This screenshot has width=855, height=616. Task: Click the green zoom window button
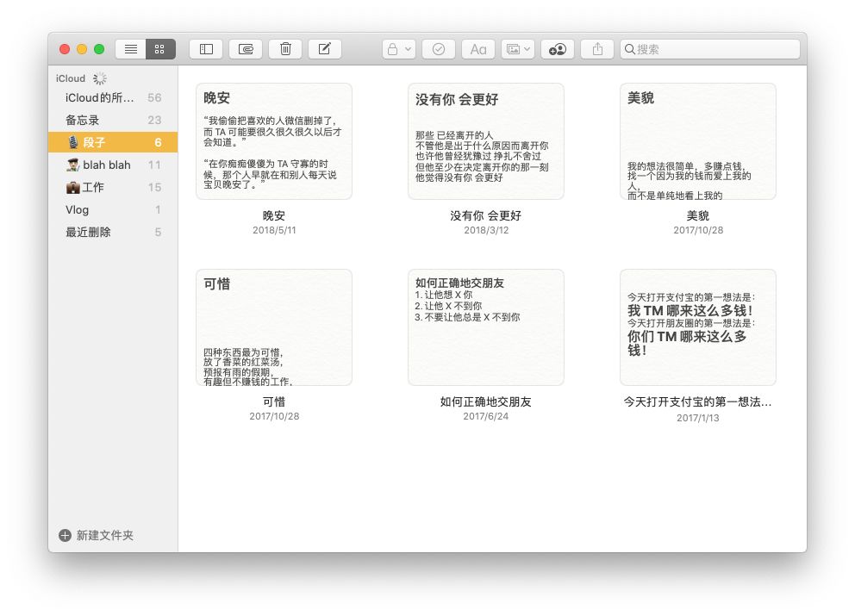tap(99, 49)
